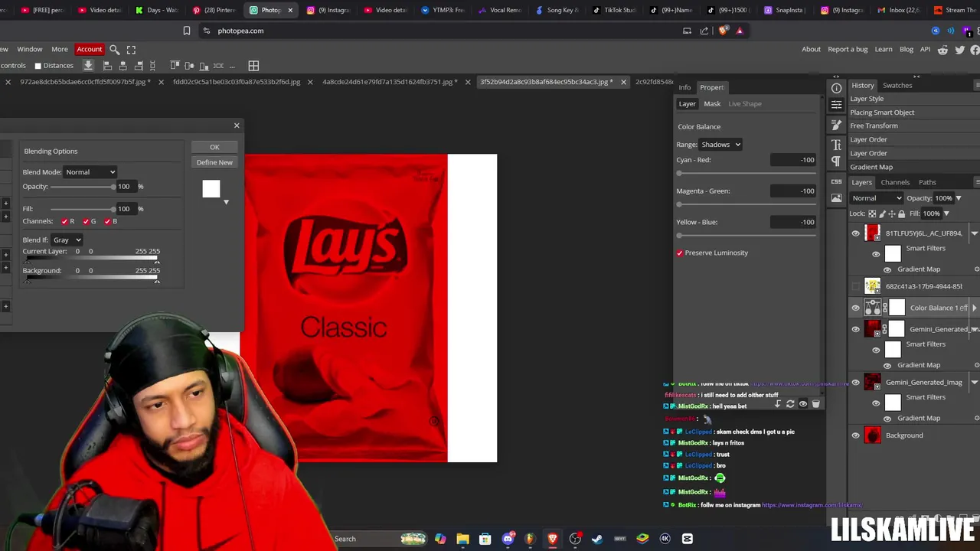The height and width of the screenshot is (551, 980).
Task: Click the grid icon in the options bar
Action: click(253, 66)
